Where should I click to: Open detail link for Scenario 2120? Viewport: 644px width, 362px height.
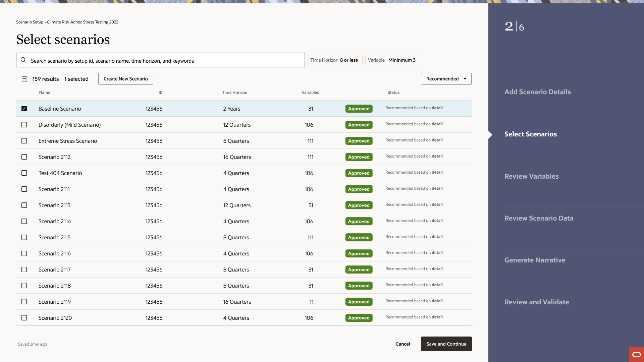437,317
